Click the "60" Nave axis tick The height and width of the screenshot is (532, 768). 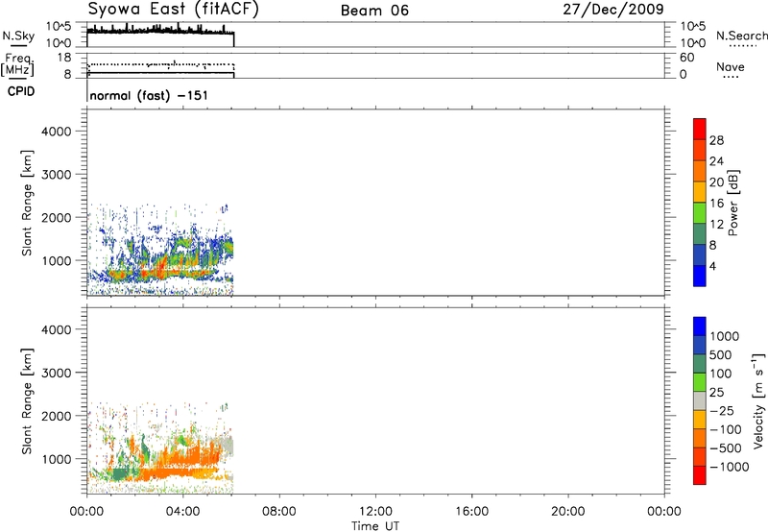686,58
